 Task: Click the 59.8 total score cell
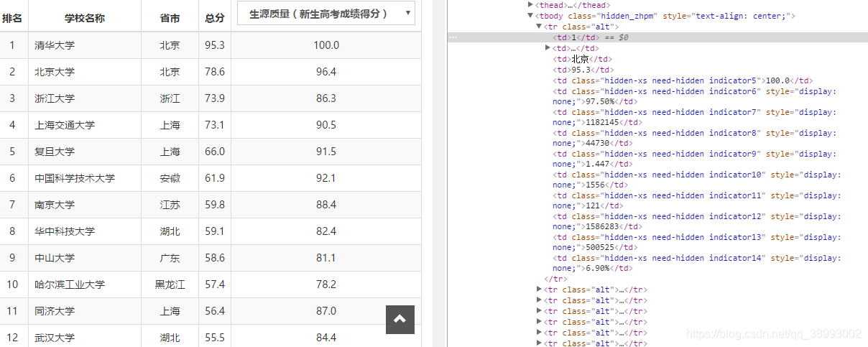[x=215, y=205]
